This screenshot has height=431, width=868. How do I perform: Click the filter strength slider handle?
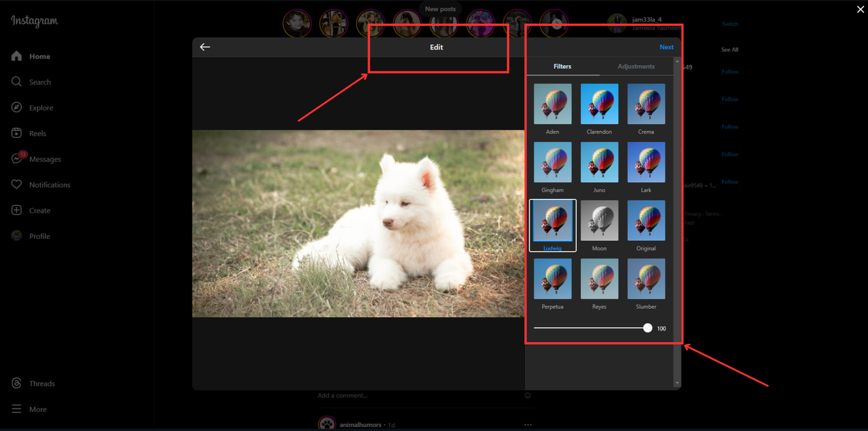[x=648, y=328]
